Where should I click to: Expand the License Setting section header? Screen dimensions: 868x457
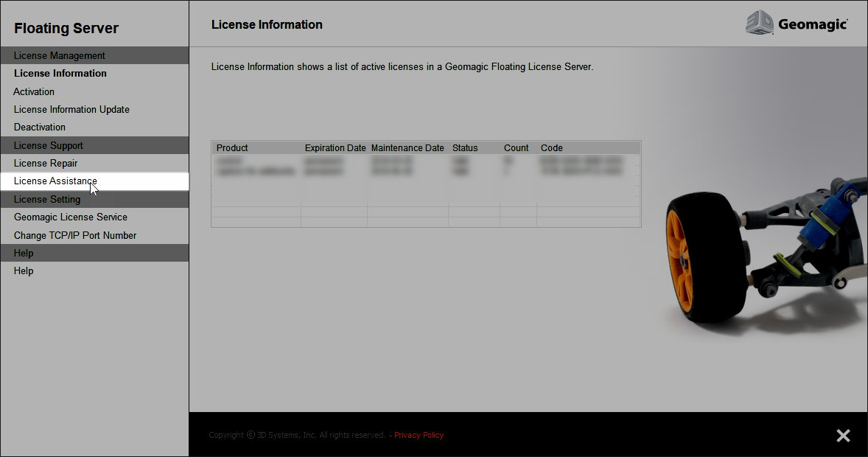pos(46,199)
